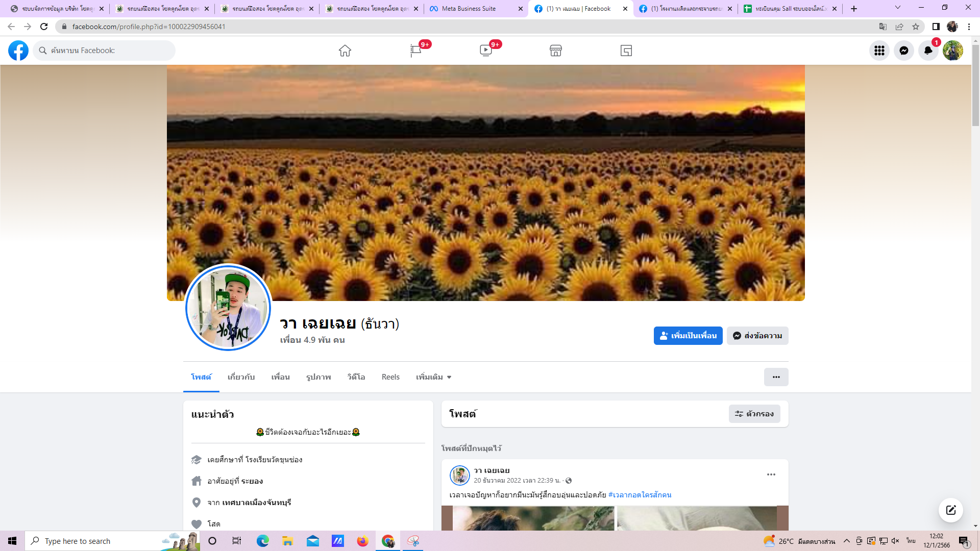Click the new message compose icon
This screenshot has width=980, height=551.
[950, 510]
